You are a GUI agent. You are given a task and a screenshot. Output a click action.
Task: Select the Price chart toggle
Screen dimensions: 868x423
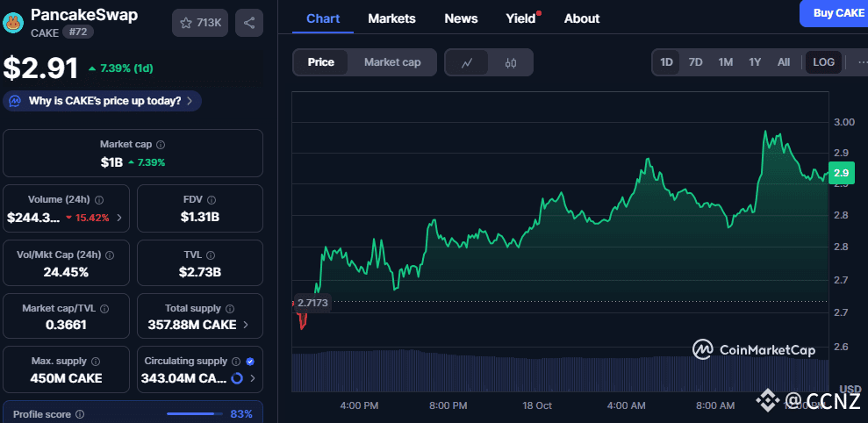click(x=320, y=62)
